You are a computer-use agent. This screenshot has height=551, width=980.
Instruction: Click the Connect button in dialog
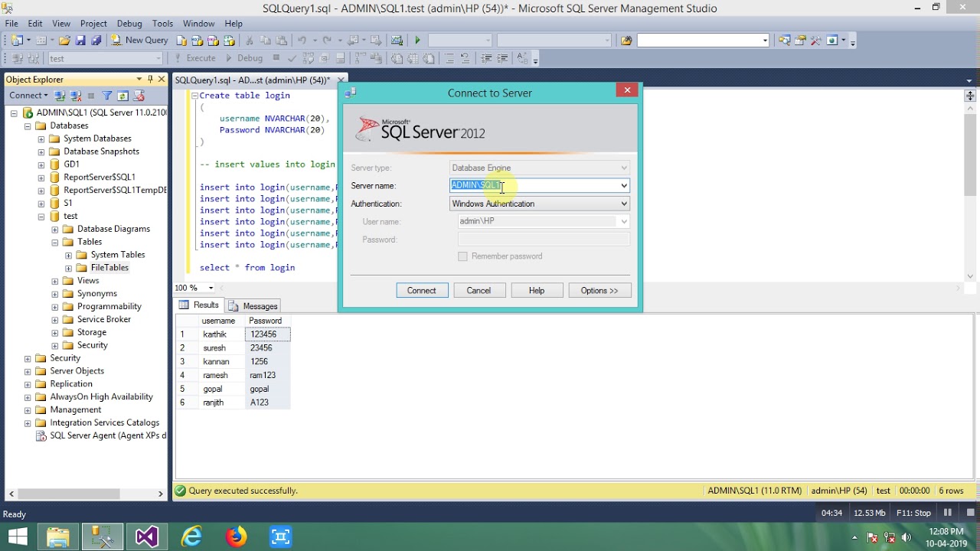tap(422, 290)
